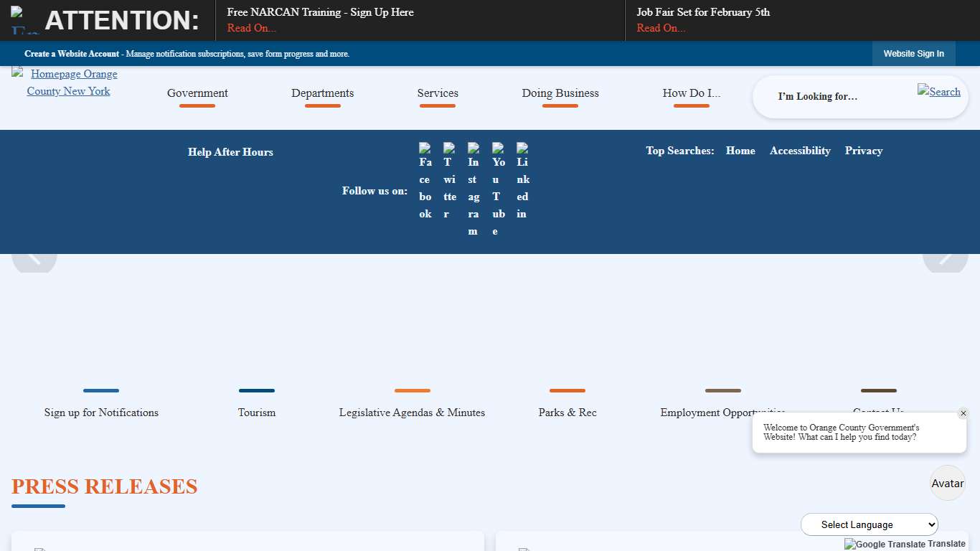This screenshot has height=551, width=980.
Task: Open the LinkedIn social icon link
Action: pos(523,181)
